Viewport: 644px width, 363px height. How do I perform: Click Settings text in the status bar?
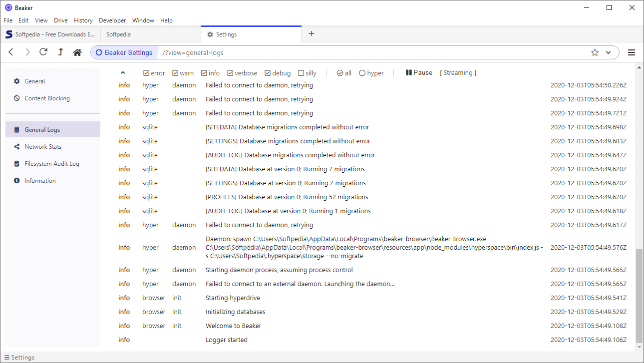23,358
